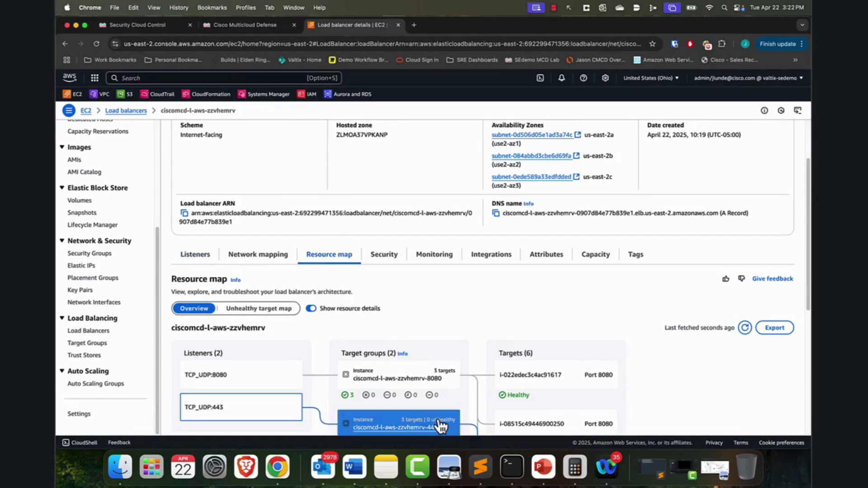Viewport: 868px width, 488px height.
Task: Copy the DNS name value
Action: coord(496,213)
